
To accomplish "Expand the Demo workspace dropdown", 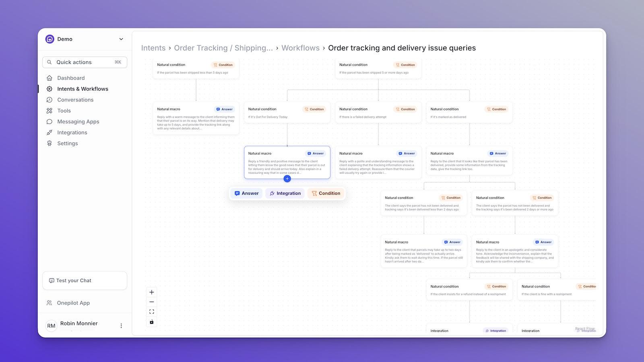I will click(121, 39).
